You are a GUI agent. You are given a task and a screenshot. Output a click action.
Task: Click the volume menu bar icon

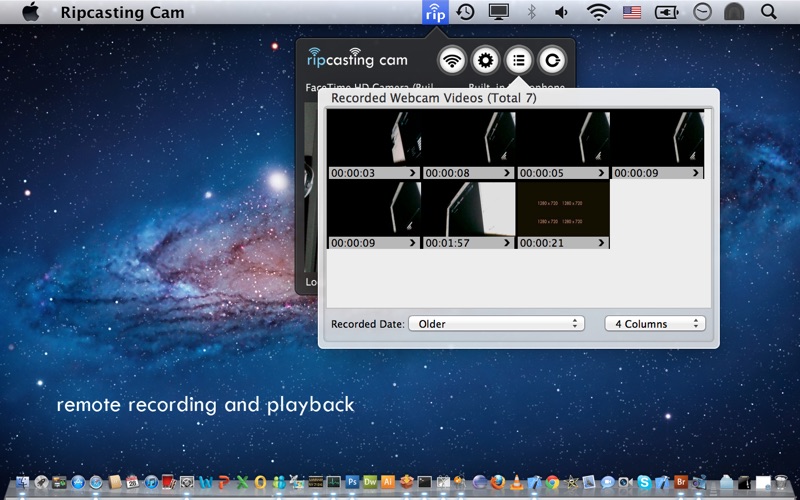tap(562, 12)
